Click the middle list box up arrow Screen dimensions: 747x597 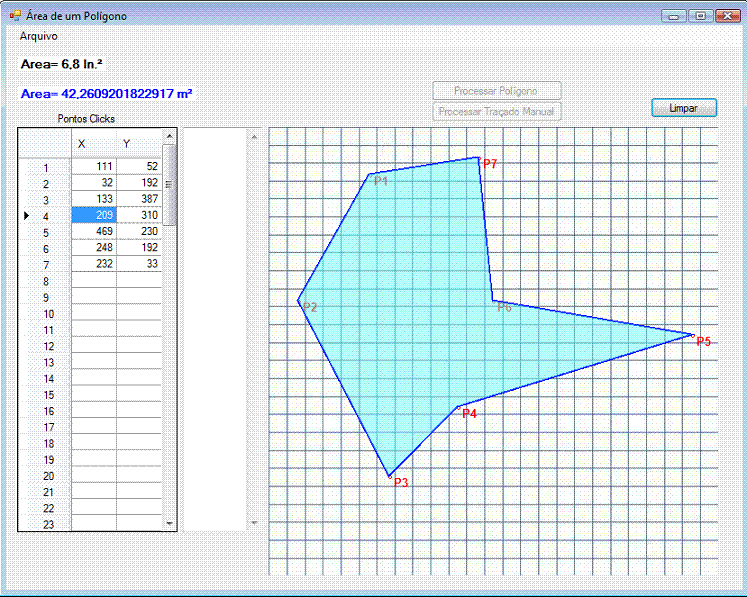point(254,137)
